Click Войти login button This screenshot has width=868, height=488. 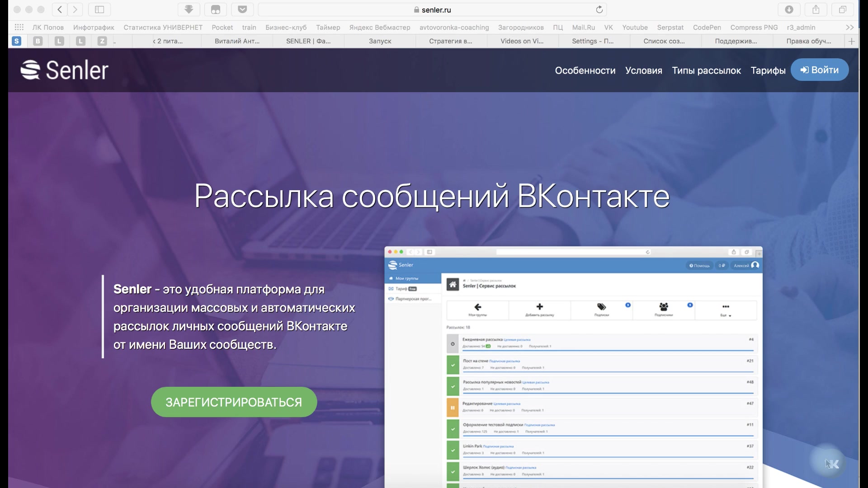coord(819,70)
